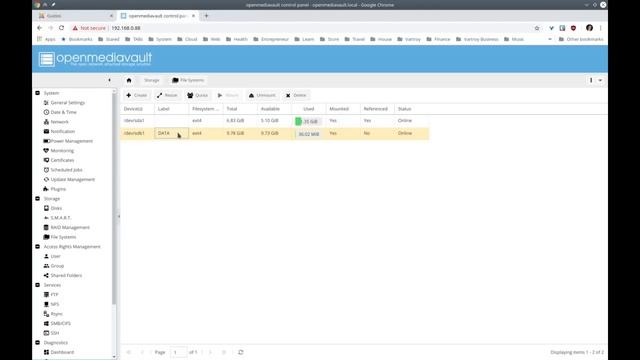Image resolution: width=640 pixels, height=360 pixels.
Task: Collapse the sidebar with the left arrow
Action: (109, 80)
